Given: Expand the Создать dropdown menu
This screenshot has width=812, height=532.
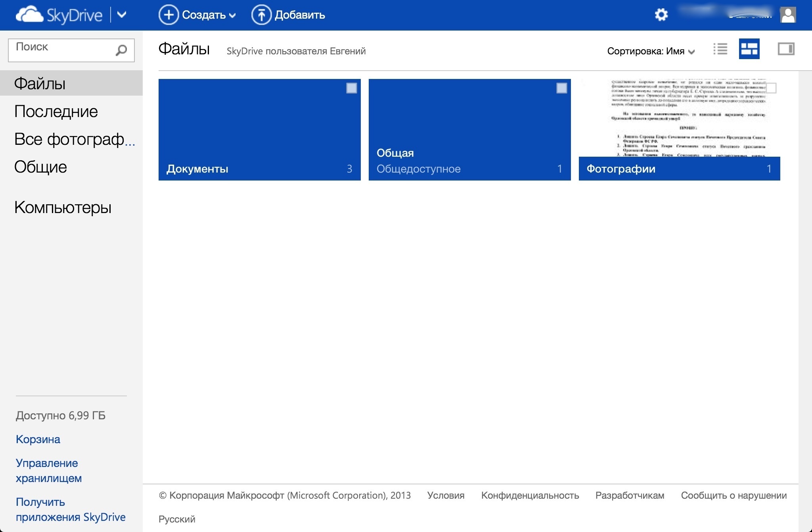Looking at the screenshot, I should 232,15.
